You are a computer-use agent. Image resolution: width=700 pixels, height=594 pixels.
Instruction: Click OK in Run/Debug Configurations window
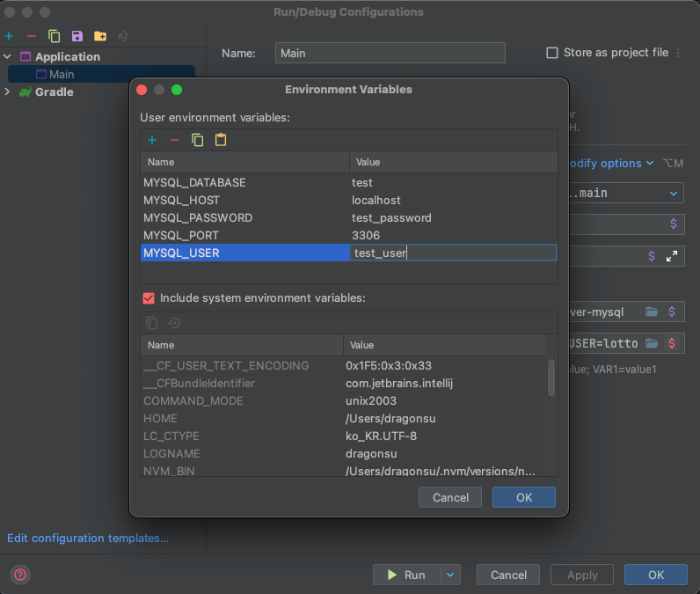coord(656,575)
